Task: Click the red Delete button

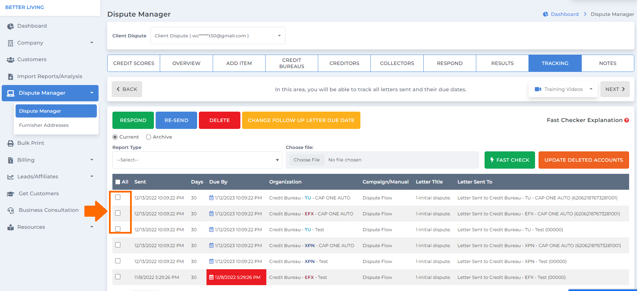Action: click(x=220, y=120)
